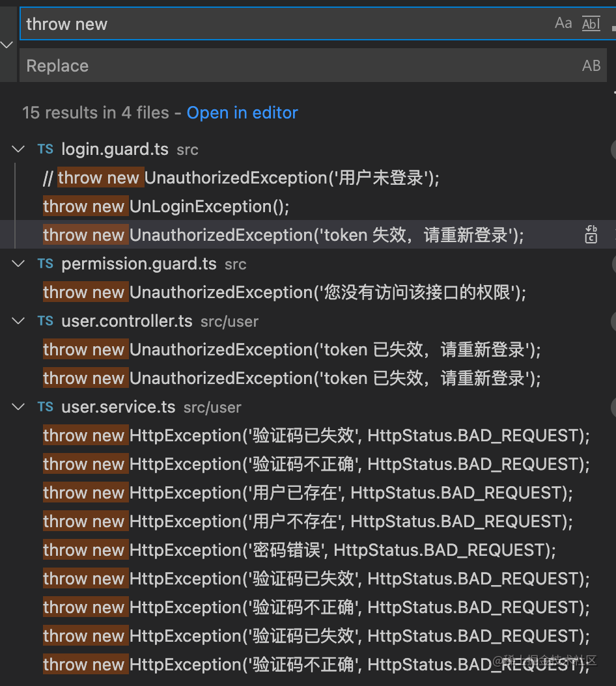
Task: Select the '密码错误' HttpException result
Action: tap(300, 550)
